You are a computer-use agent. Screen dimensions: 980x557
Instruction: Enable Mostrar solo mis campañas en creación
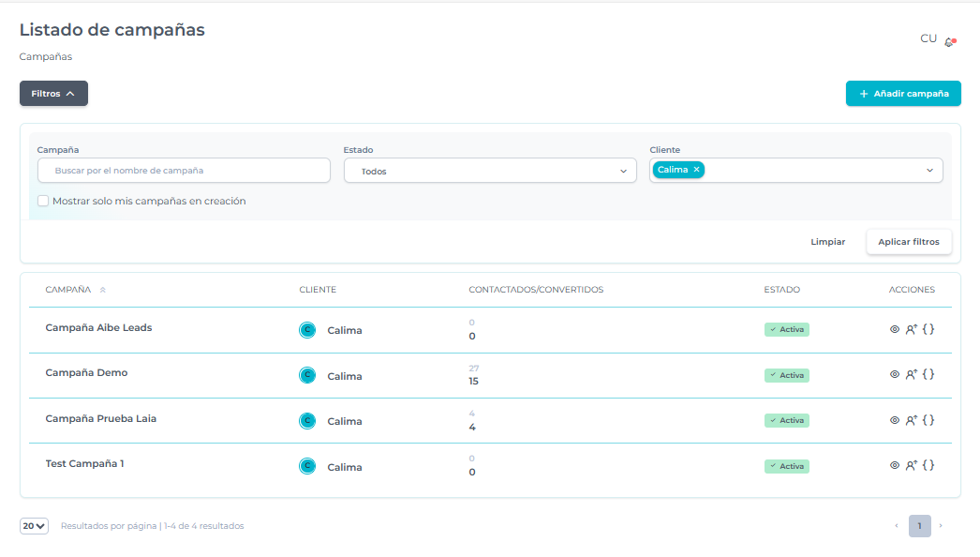pyautogui.click(x=43, y=201)
